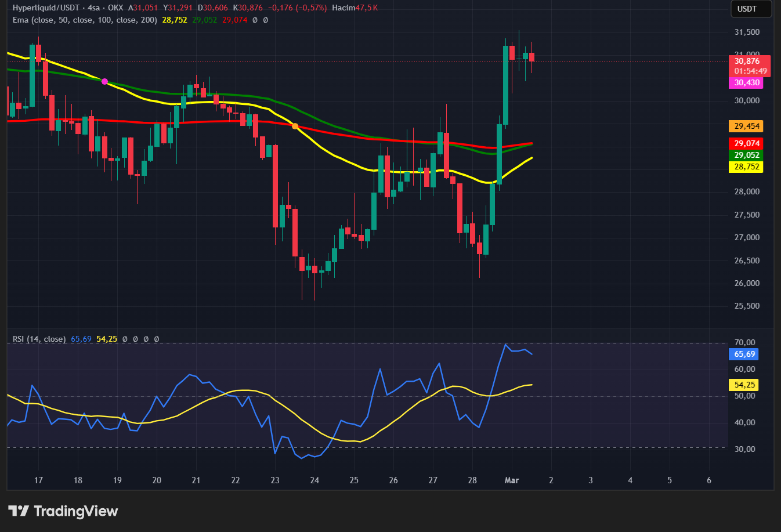Click the yellow EMA 50 value 28,752 in legend

click(175, 20)
